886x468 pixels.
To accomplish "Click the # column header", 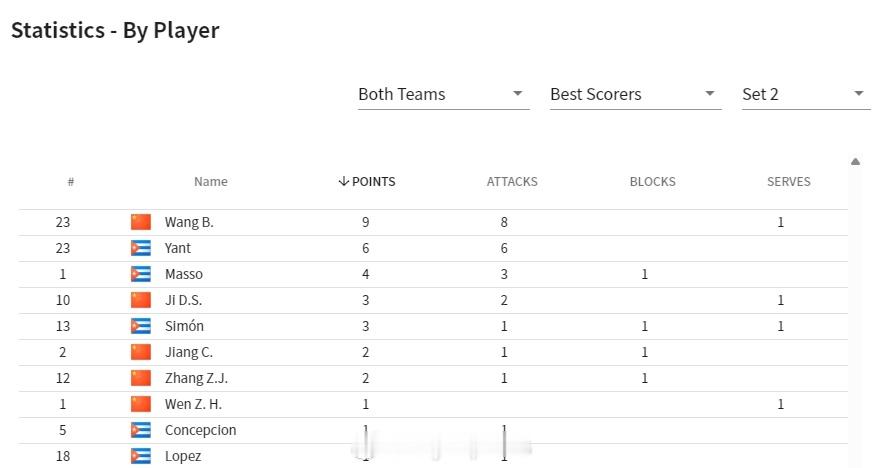I will 71,181.
